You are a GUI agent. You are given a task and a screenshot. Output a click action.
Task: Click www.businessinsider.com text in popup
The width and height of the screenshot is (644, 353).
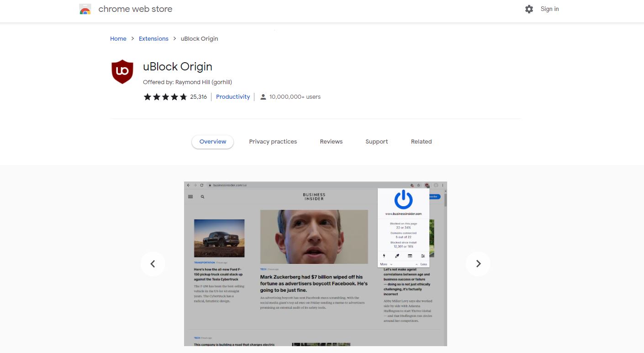pos(403,214)
